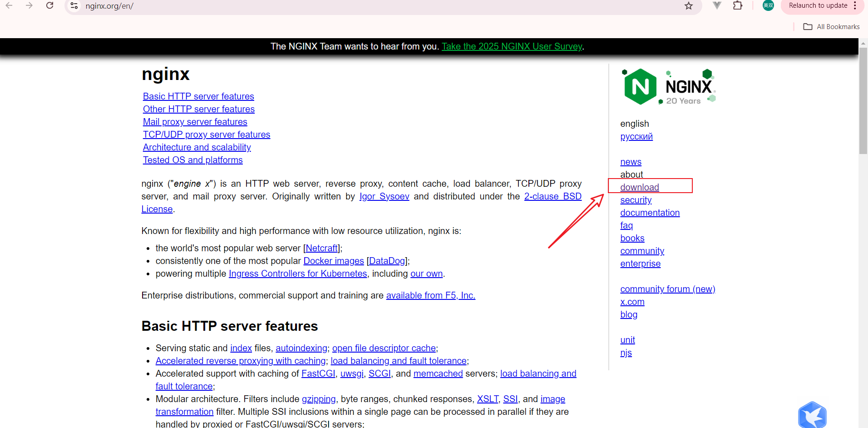This screenshot has height=428, width=868.
Task: Open the index link
Action: 241,348
